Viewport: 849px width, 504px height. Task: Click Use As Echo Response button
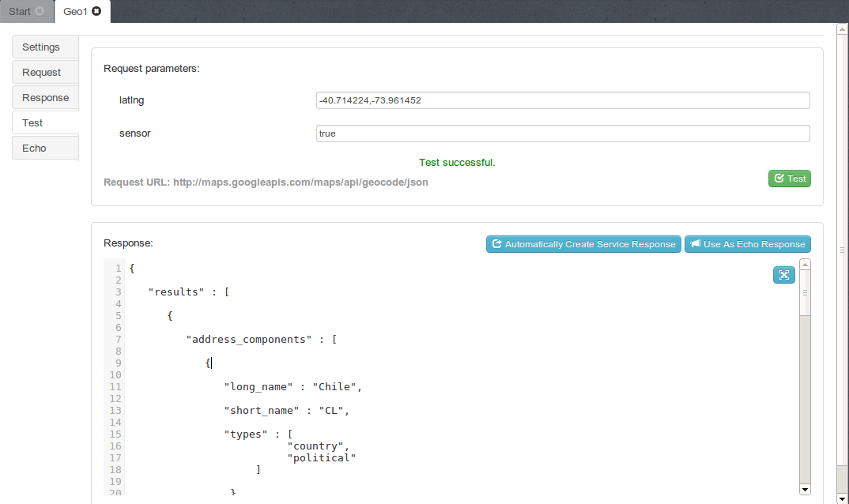coord(747,244)
